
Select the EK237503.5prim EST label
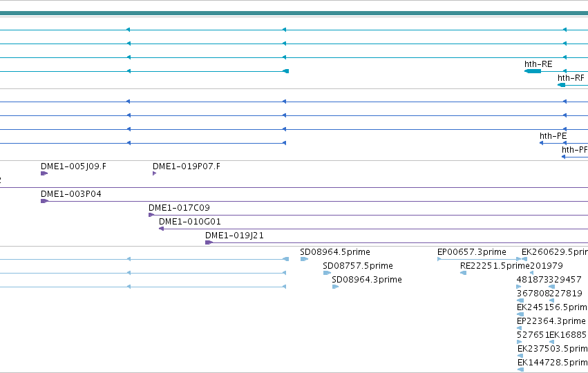[552, 349]
